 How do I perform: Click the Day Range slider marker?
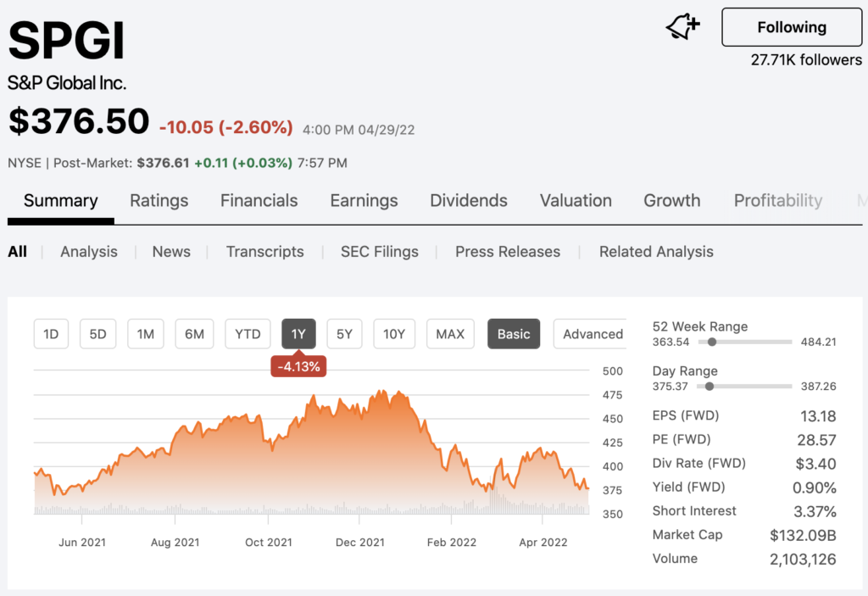pyautogui.click(x=709, y=386)
